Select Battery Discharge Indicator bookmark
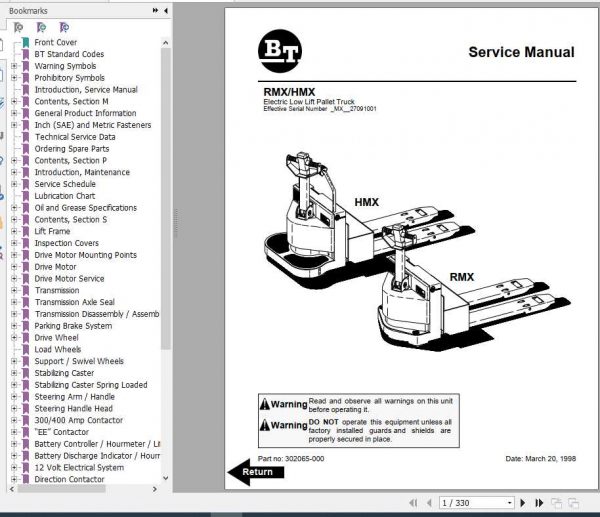 coord(97,456)
